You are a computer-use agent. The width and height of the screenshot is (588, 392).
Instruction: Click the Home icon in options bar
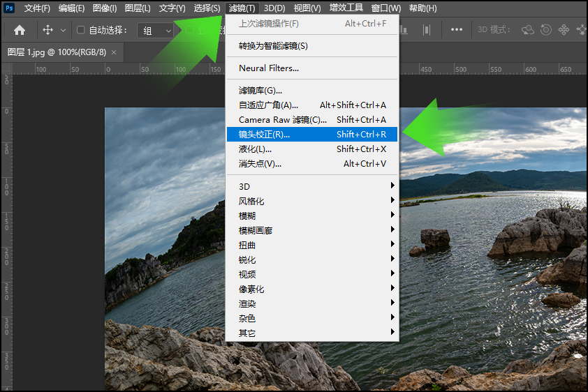coord(20,30)
